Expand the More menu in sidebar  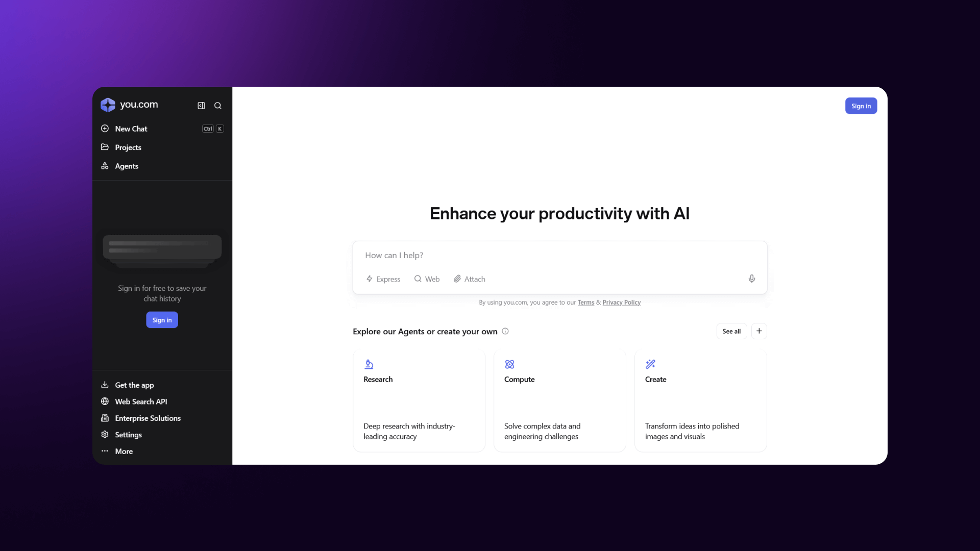124,451
